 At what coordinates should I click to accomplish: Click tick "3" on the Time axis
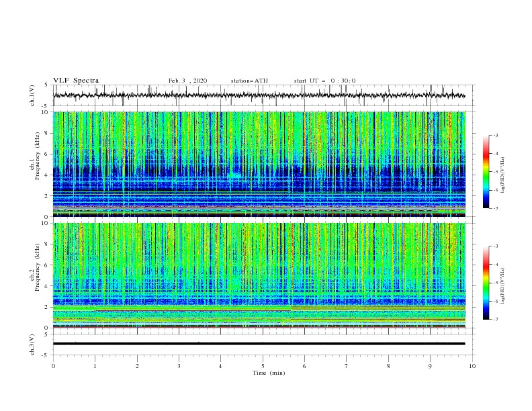(x=179, y=366)
